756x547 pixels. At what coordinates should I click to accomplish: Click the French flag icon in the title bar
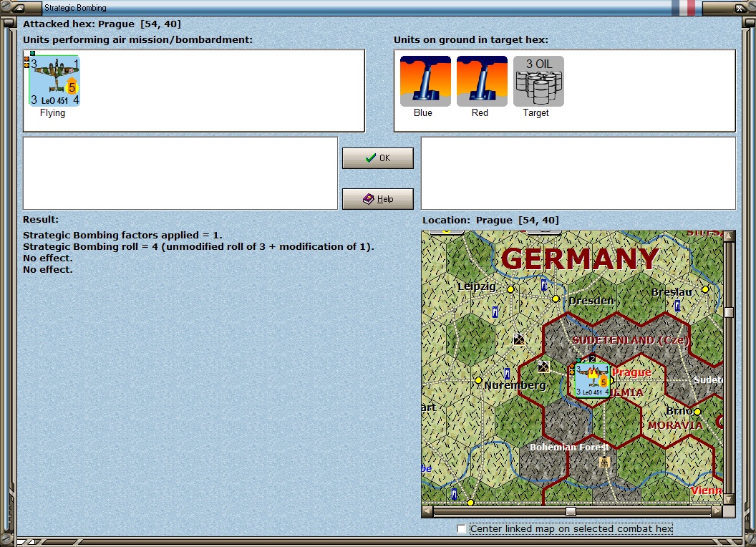point(683,8)
